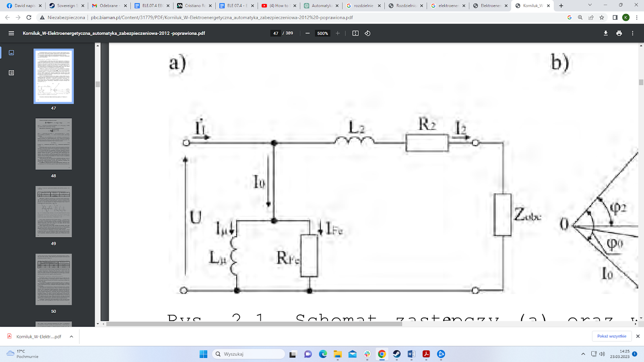Screen dimensions: 644x362
Task: Rotate the PDF page counterclockwise
Action: [x=367, y=33]
